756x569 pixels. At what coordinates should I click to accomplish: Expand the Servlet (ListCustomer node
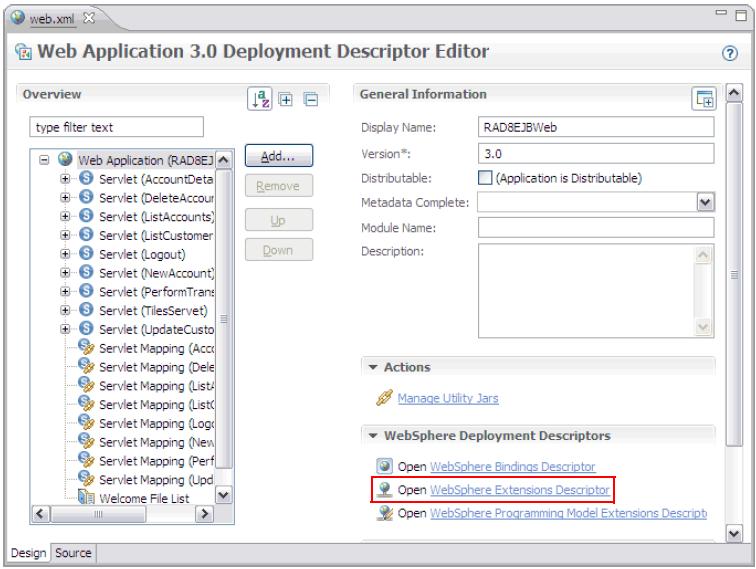click(65, 235)
